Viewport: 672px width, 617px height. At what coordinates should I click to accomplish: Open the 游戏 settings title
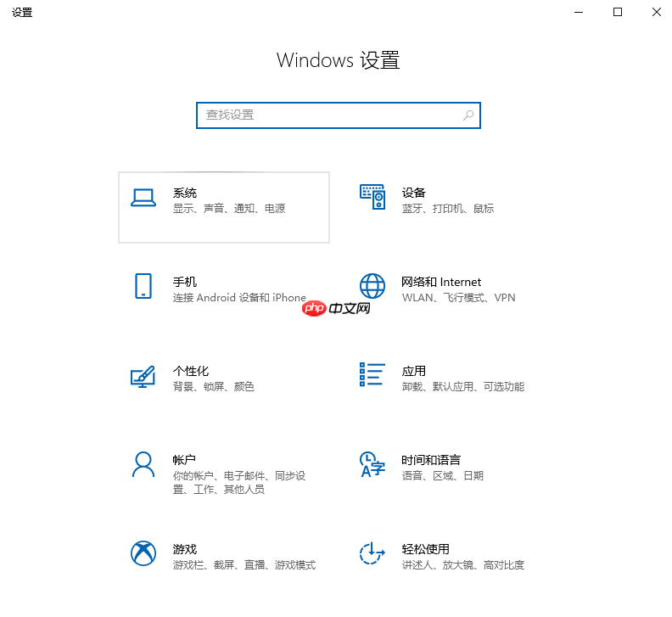[x=185, y=549]
